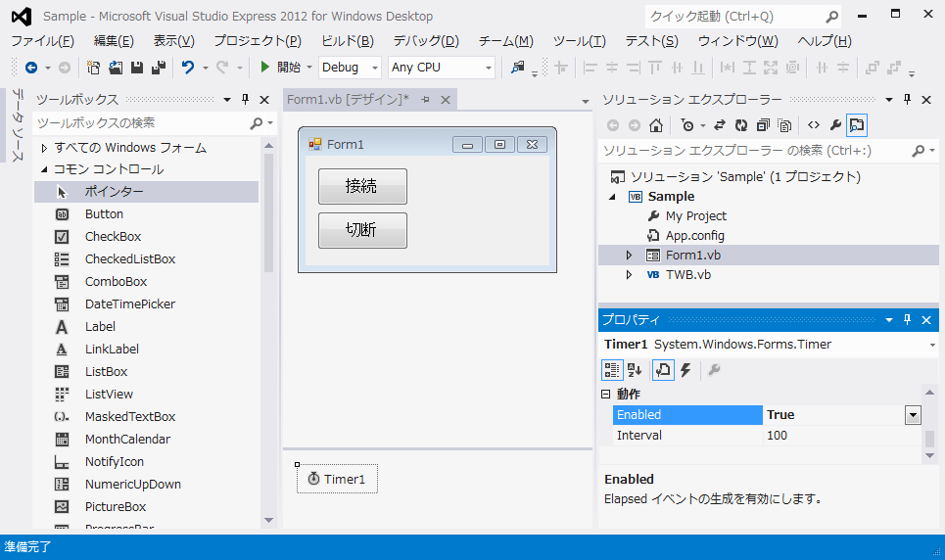Click the Properties wrench icon in Solution Explorer

point(835,125)
